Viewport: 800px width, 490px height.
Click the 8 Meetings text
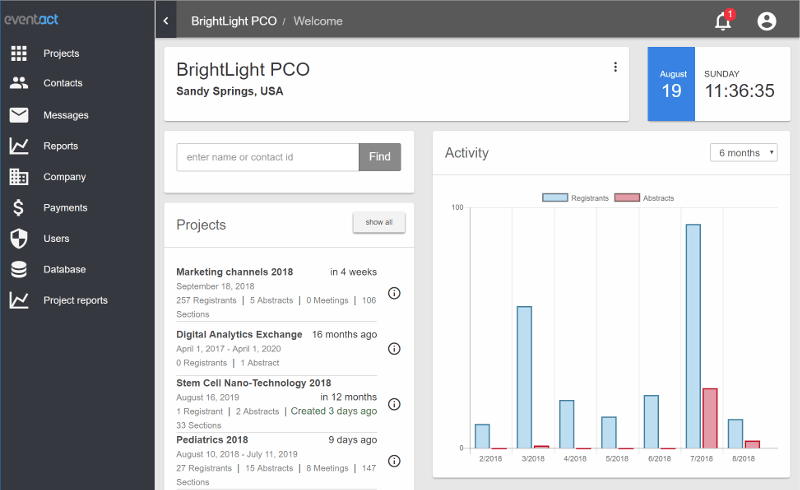328,468
